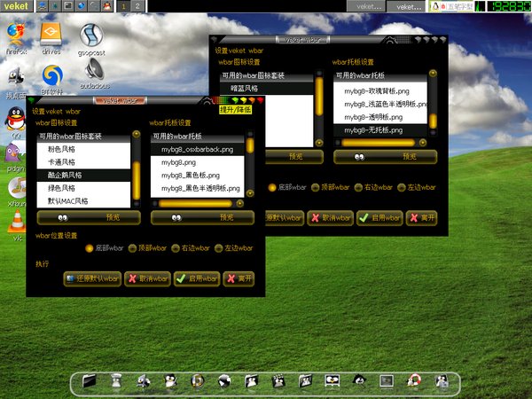Click 取消wbar button in front window
This screenshot has width=532, height=399.
point(147,279)
